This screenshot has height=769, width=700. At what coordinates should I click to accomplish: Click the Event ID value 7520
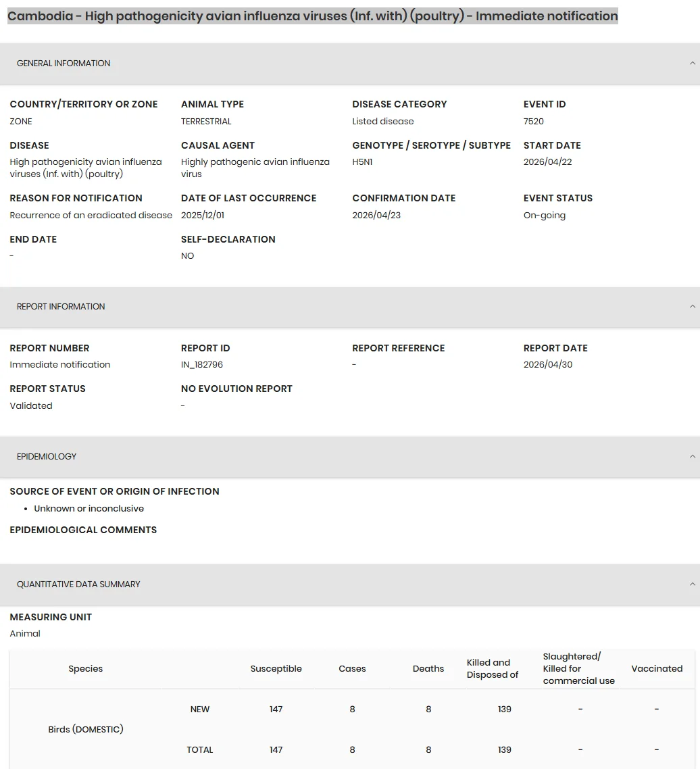click(x=533, y=121)
